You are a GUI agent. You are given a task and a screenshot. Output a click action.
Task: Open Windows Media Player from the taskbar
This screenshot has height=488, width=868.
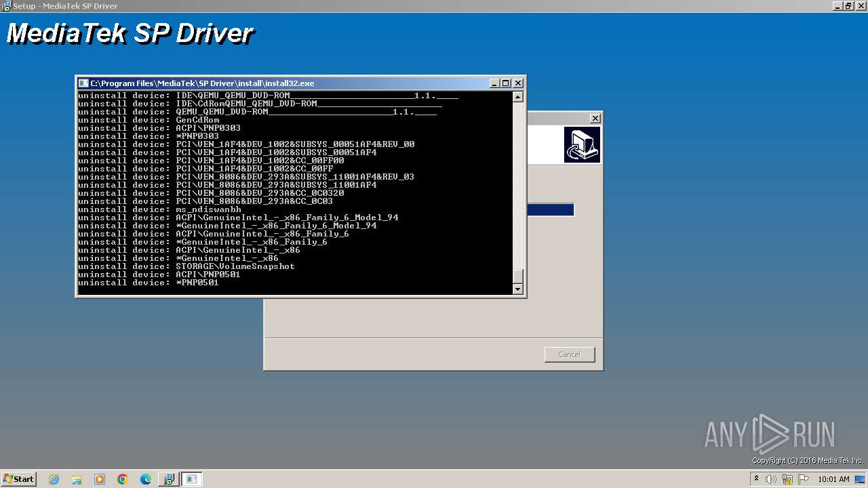pyautogui.click(x=100, y=479)
